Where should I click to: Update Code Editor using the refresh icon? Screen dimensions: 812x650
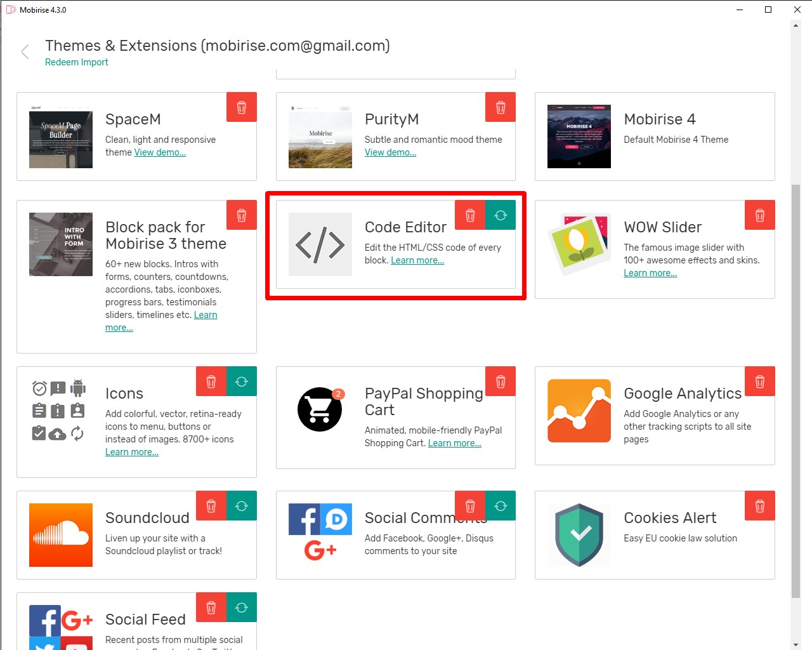coord(501,215)
